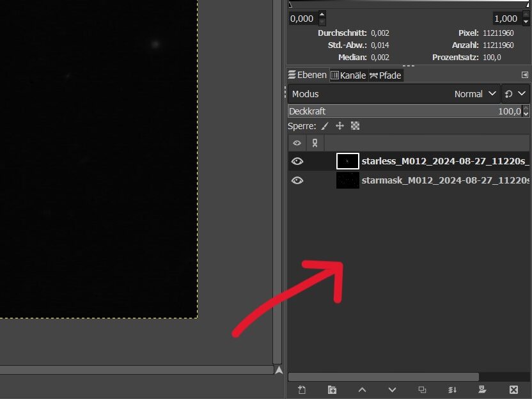532x399 pixels.
Task: Click the Pixel count 11211960
Action: click(498, 33)
